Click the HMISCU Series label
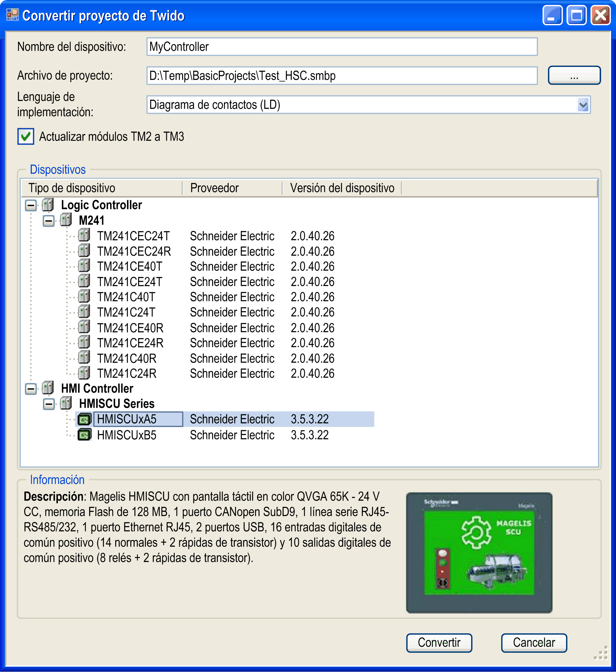Screen dimensions: 616x672 point(117,404)
